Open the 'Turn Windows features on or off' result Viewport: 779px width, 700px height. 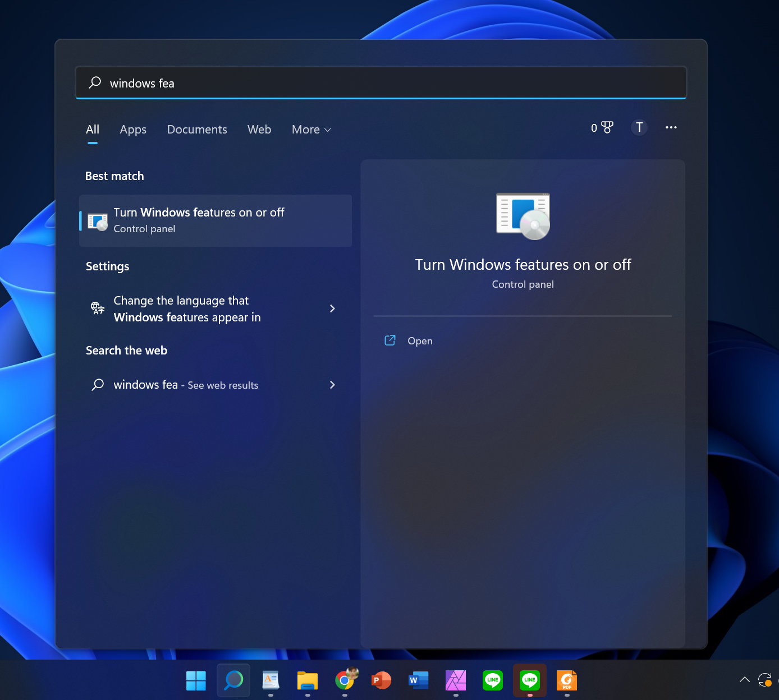tap(216, 220)
